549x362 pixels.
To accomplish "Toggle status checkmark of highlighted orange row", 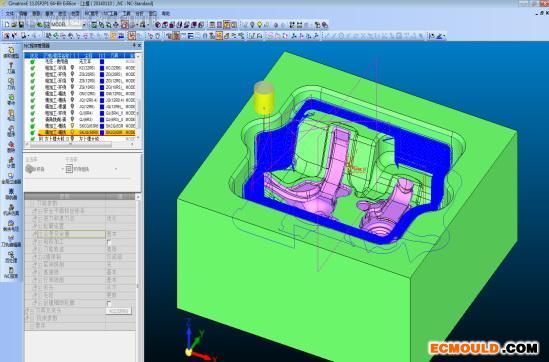I will [x=33, y=133].
